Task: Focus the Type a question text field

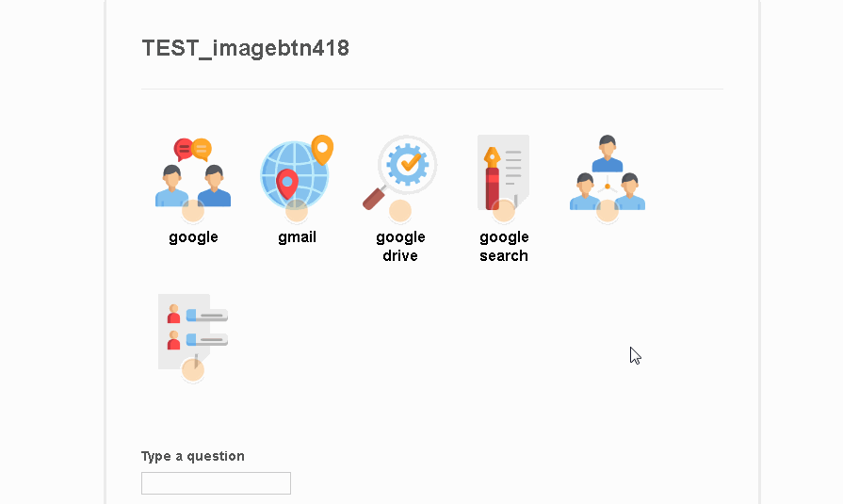Action: 216,483
